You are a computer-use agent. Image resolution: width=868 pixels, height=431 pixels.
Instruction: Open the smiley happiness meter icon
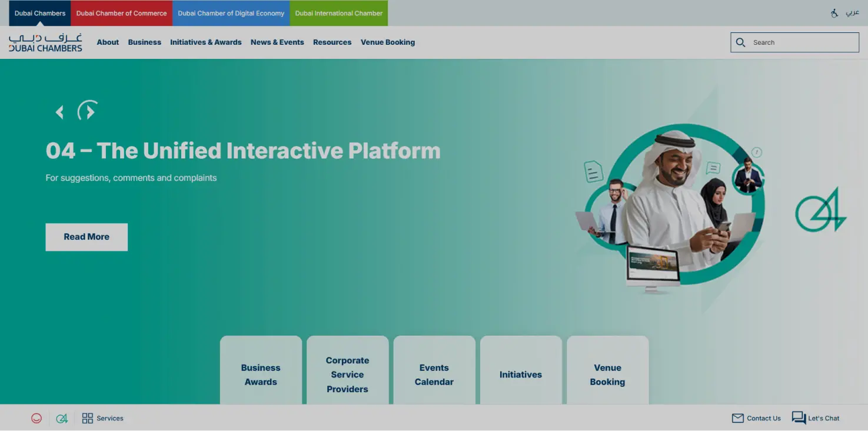36,419
